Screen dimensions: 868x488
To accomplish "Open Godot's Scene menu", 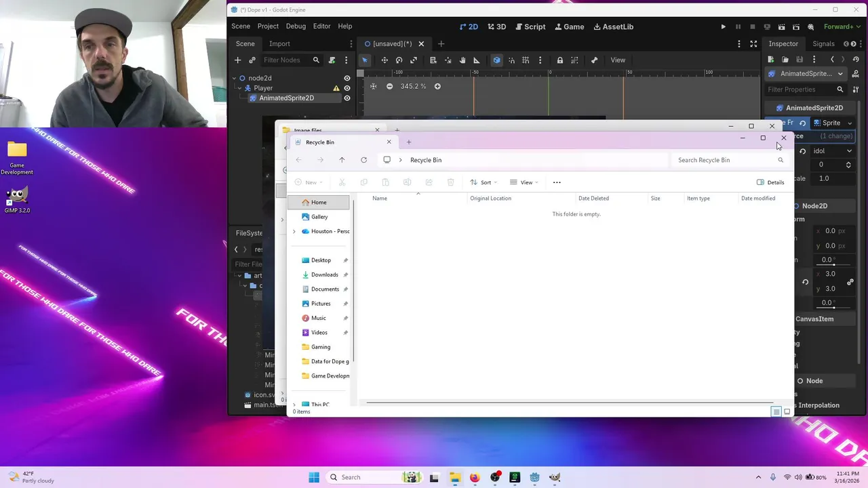I will pyautogui.click(x=241, y=26).
